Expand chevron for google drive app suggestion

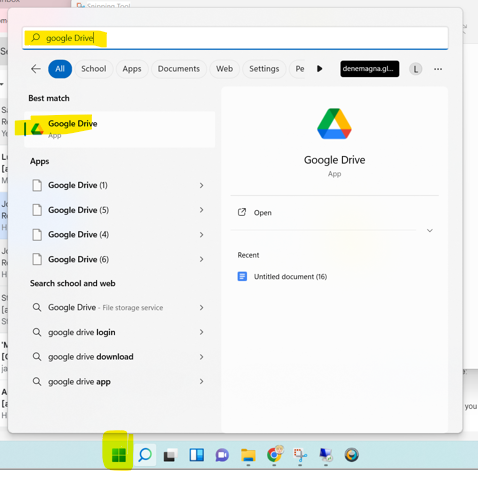pyautogui.click(x=201, y=381)
